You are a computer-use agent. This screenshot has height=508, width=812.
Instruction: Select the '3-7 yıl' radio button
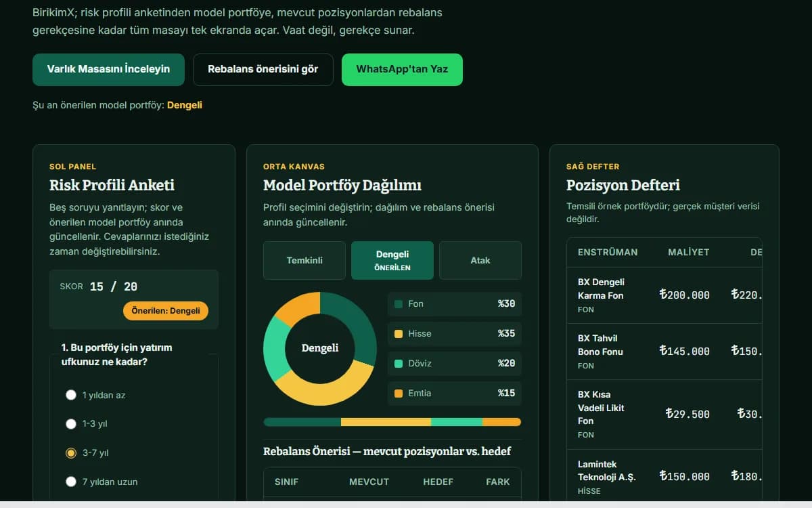[x=71, y=453]
